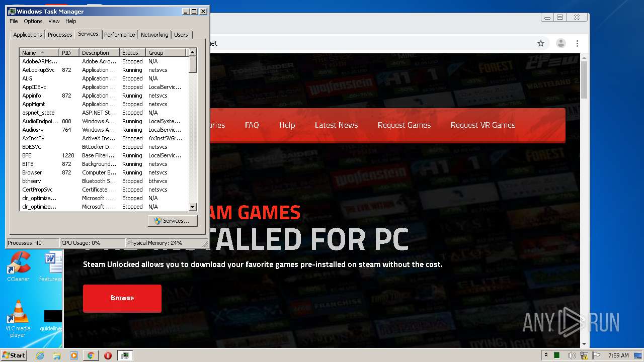Open the FAQ link on the website
The height and width of the screenshot is (362, 644).
[252, 125]
